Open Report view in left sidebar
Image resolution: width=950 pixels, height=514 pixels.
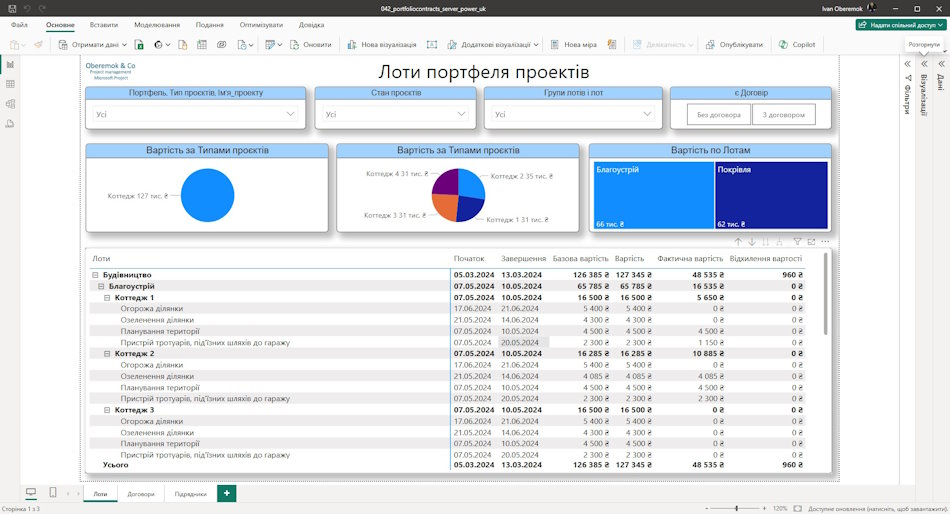(10, 64)
